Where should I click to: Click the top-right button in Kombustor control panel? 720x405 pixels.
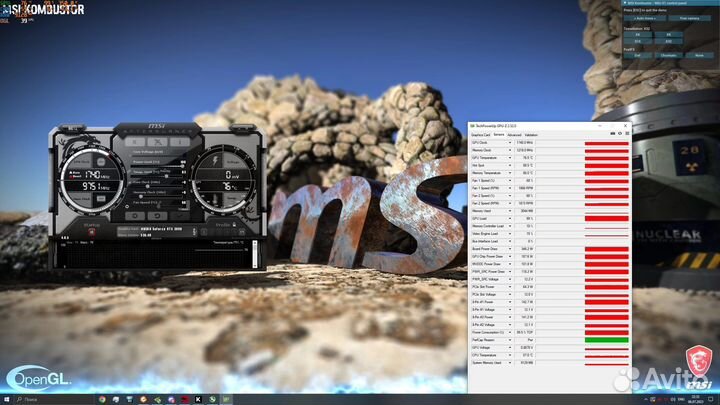point(689,18)
